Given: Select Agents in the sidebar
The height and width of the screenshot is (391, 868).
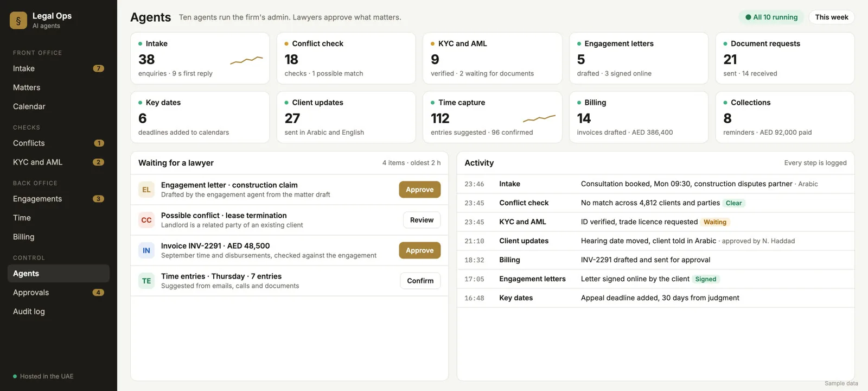Looking at the screenshot, I should (59, 274).
